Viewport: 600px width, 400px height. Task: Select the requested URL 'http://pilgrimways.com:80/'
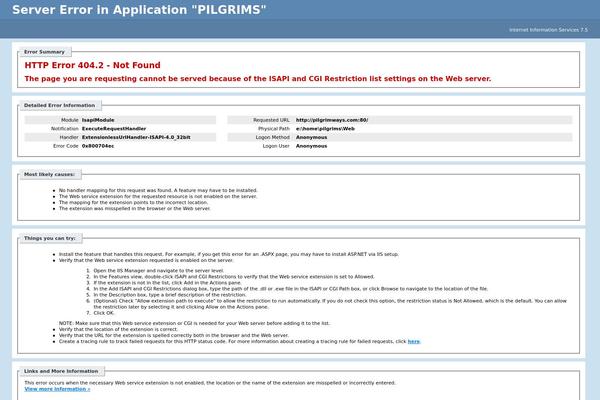[x=332, y=120]
